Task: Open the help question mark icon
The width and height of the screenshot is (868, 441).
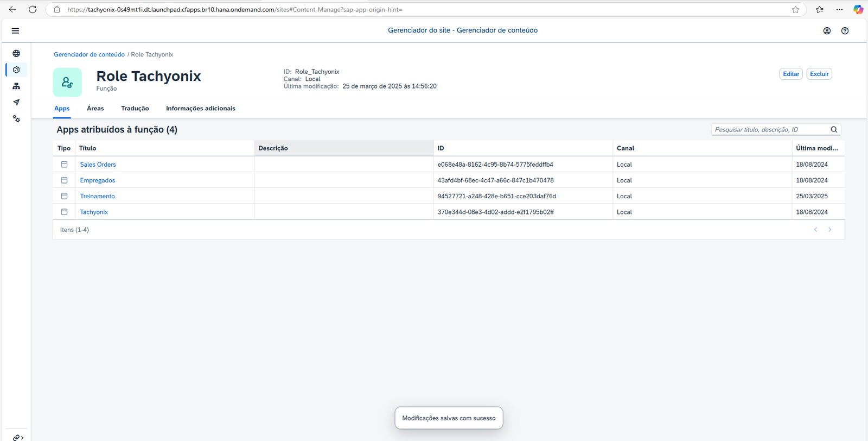Action: [845, 31]
